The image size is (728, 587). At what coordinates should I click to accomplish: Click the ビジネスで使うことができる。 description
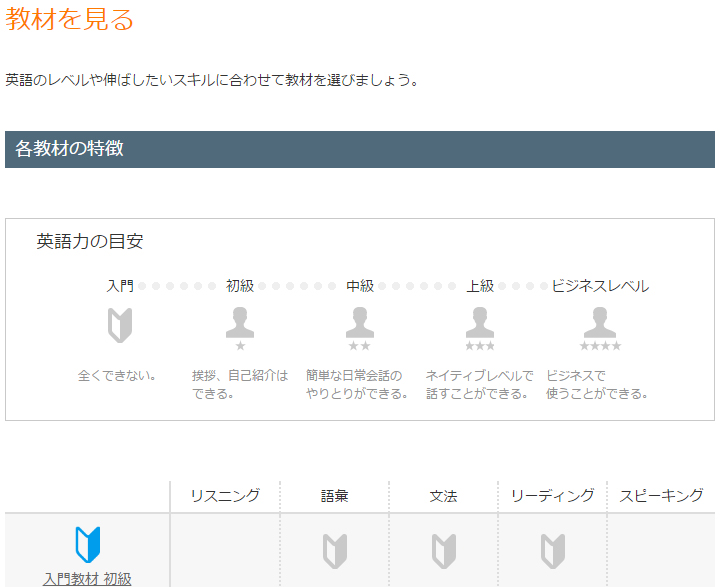click(x=597, y=385)
